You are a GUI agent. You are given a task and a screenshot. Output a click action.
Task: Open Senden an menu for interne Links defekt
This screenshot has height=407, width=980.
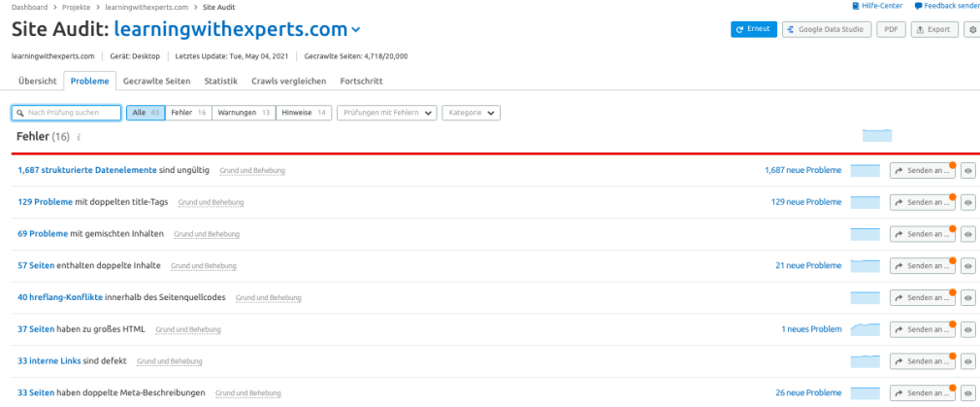pyautogui.click(x=923, y=361)
